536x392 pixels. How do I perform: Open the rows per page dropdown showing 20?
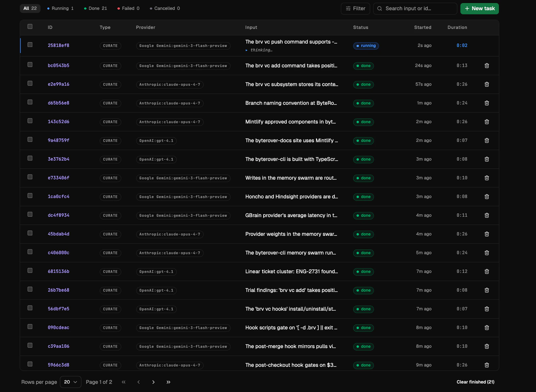pyautogui.click(x=70, y=382)
